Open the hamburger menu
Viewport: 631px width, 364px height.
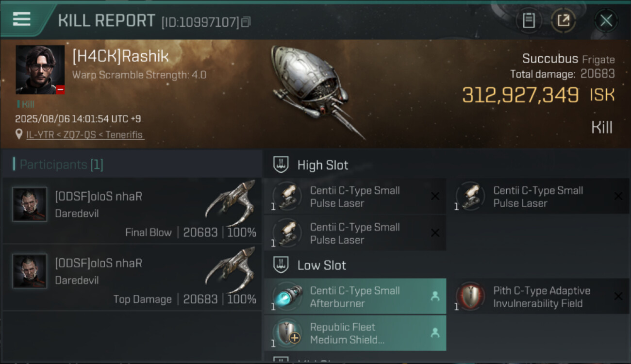click(21, 19)
